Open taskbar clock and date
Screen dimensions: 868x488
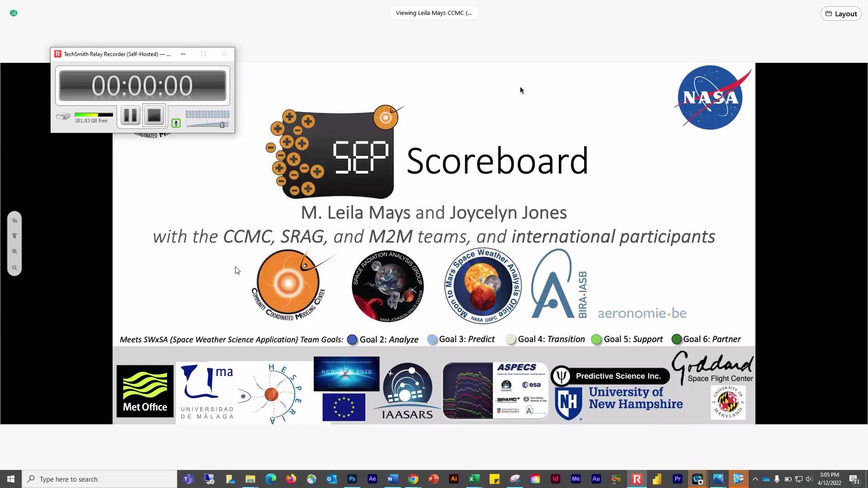(x=829, y=479)
